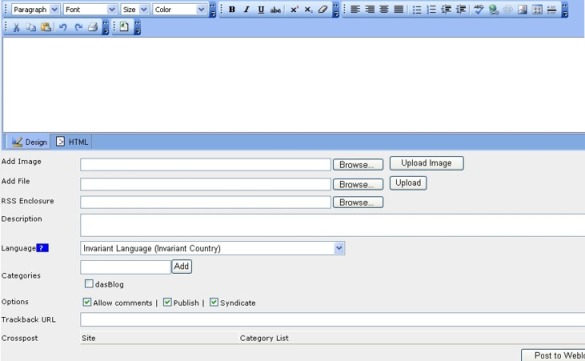Insert a bulleted list

417,9
